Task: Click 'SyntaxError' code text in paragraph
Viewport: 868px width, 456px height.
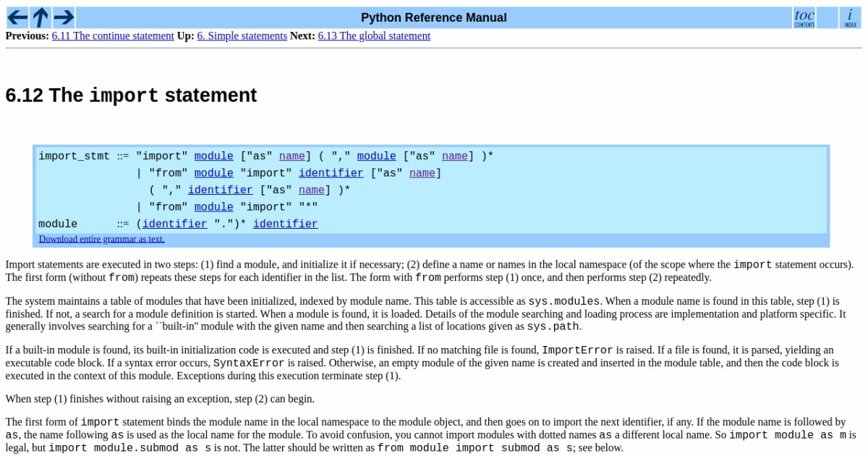Action: point(249,363)
